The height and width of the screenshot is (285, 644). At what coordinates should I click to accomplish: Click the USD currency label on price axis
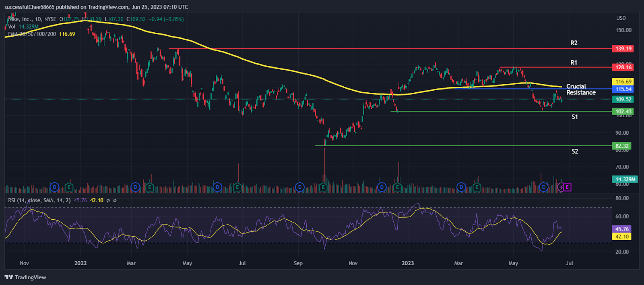pyautogui.click(x=621, y=18)
